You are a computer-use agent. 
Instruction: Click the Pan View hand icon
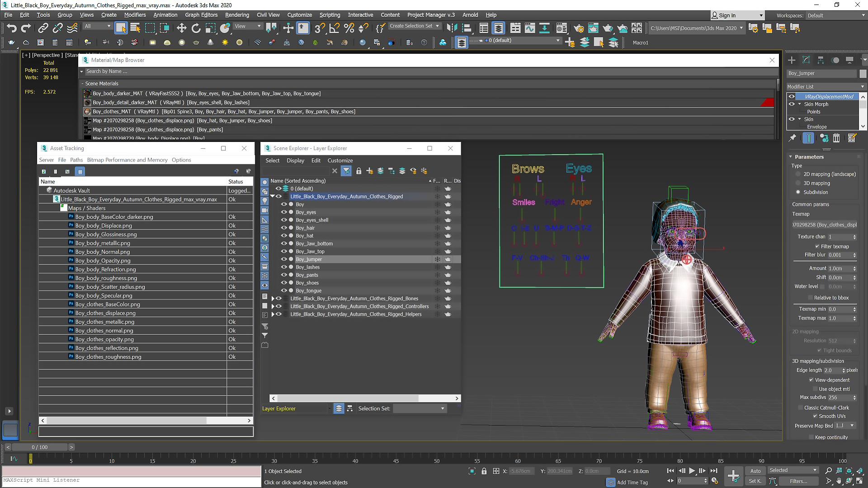point(839,481)
